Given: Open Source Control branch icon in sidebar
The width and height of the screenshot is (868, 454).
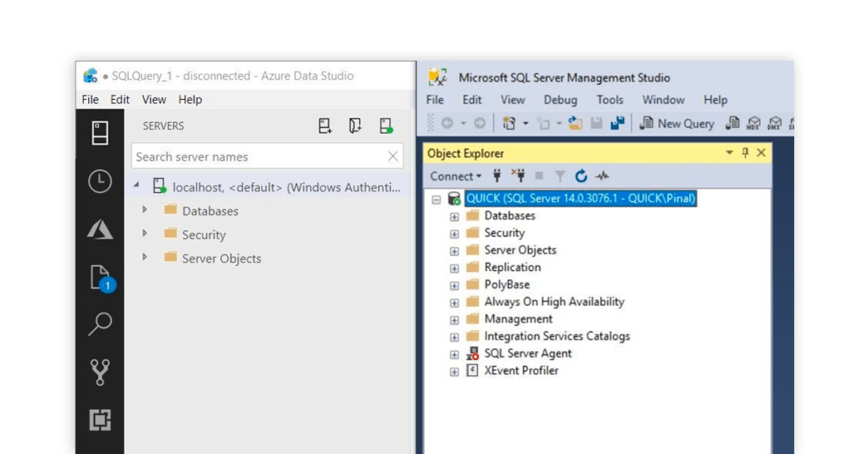Looking at the screenshot, I should coord(100,372).
